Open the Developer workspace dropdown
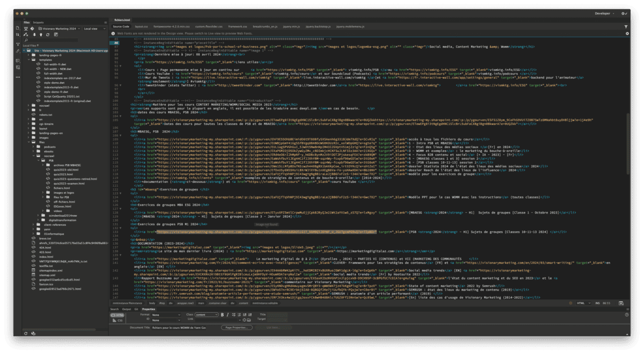Image resolution: width=644 pixels, height=354 pixels. click(605, 13)
